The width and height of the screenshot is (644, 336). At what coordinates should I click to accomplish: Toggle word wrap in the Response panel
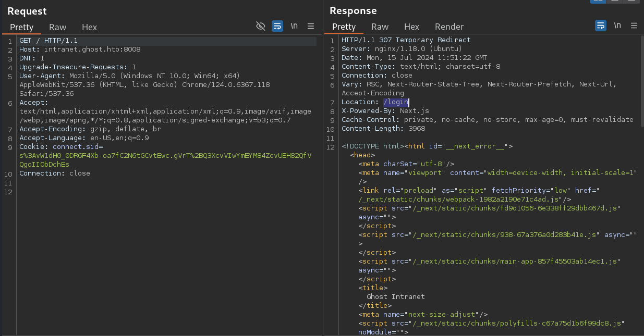pyautogui.click(x=601, y=26)
